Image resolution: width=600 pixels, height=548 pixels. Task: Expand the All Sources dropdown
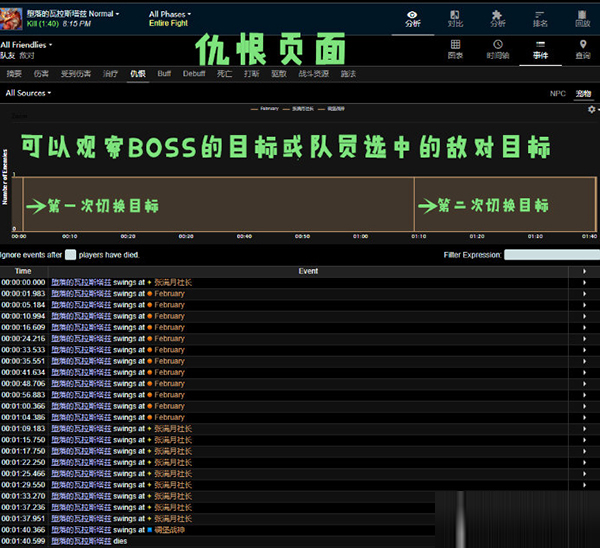(x=28, y=93)
